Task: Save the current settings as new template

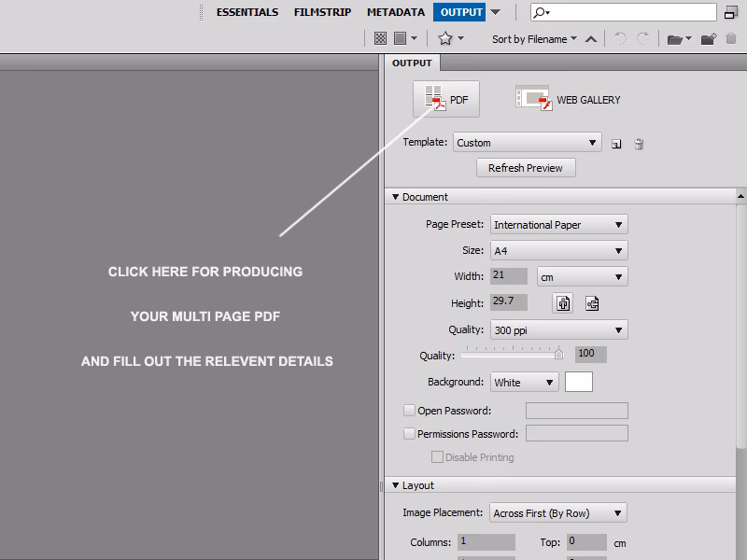Action: [x=616, y=143]
